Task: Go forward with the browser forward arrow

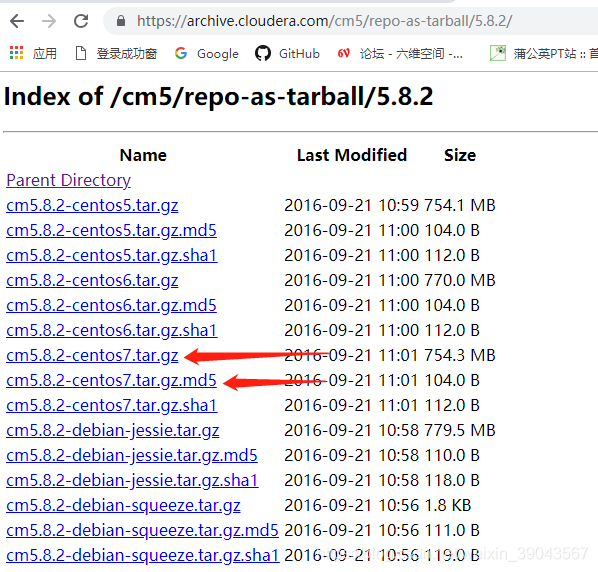Action: 49,21
